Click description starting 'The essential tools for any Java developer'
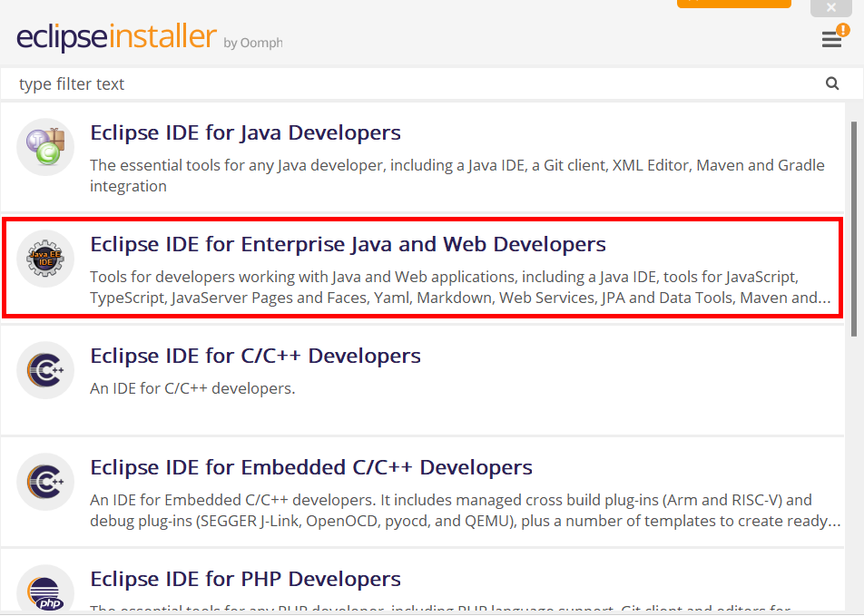The width and height of the screenshot is (864, 616). [x=457, y=176]
